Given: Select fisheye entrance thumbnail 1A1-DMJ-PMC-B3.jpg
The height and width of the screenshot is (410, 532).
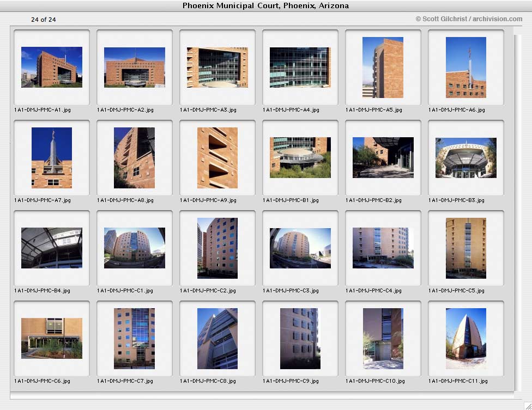Looking at the screenshot, I should click(466, 157).
